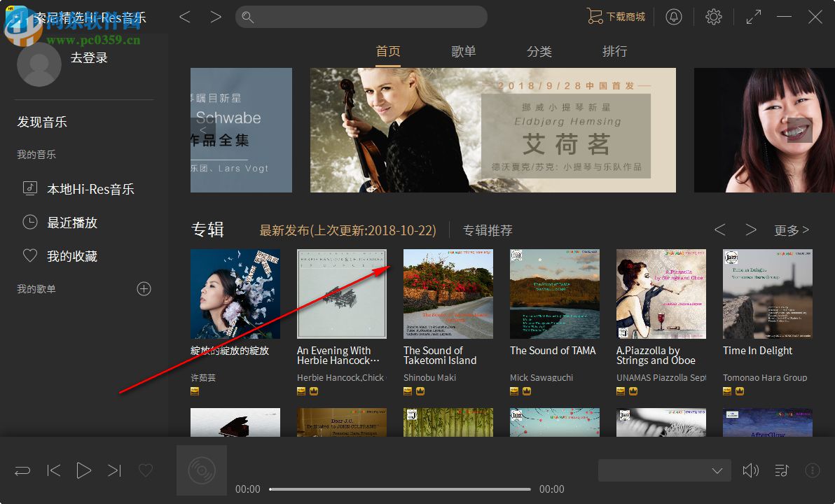Open album cover 綻放的綻放的綻放
The image size is (835, 504).
point(235,294)
